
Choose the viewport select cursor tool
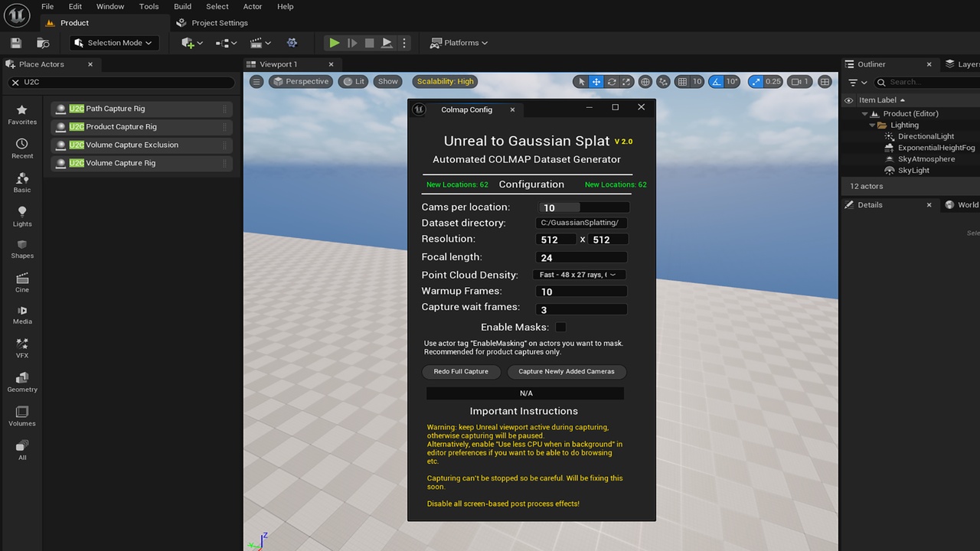point(581,82)
